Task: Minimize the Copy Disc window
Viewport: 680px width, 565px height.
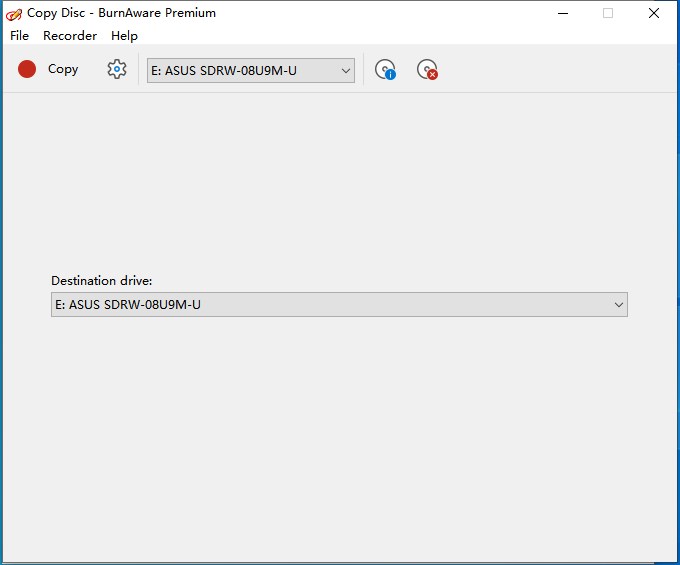Action: coord(561,13)
